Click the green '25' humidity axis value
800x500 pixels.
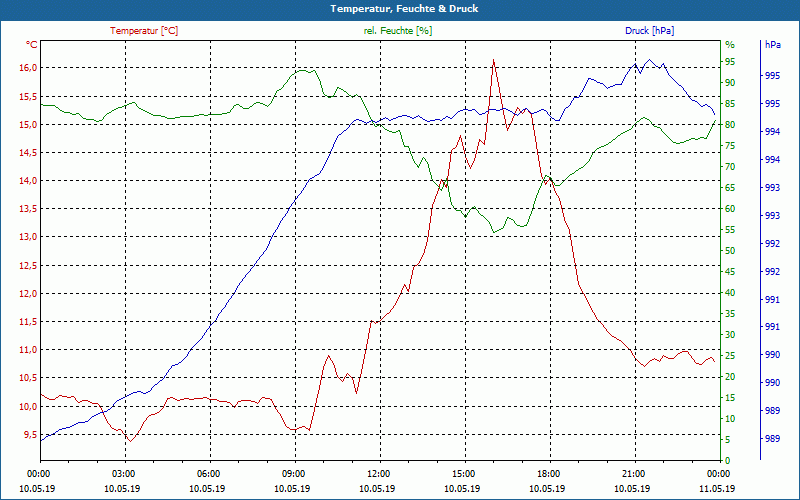[730, 356]
